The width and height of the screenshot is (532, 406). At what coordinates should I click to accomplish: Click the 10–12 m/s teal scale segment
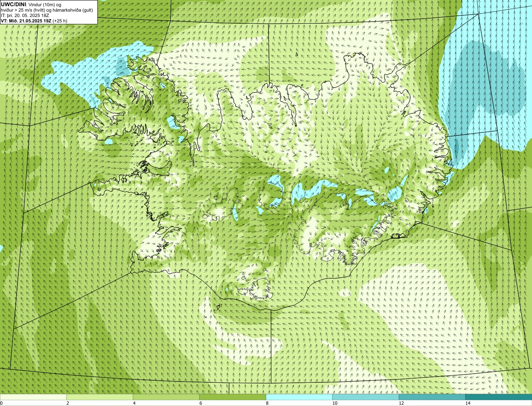[x=366, y=397]
